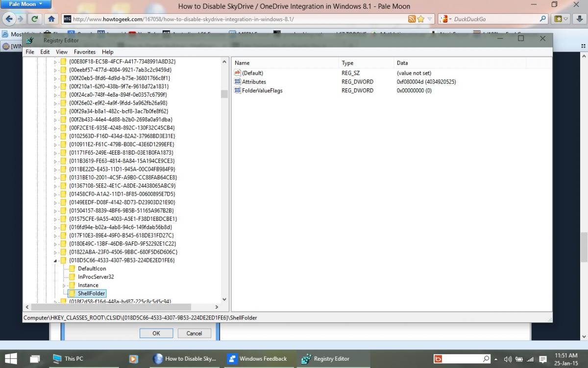
Task: Click data value 0xf080004d (4034920525)
Action: click(x=426, y=82)
